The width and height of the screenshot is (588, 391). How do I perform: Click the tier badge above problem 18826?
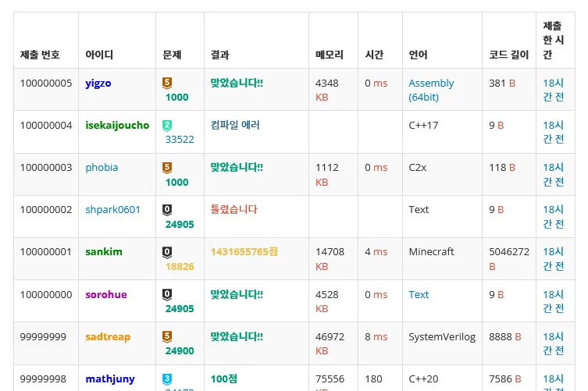pyautogui.click(x=167, y=252)
